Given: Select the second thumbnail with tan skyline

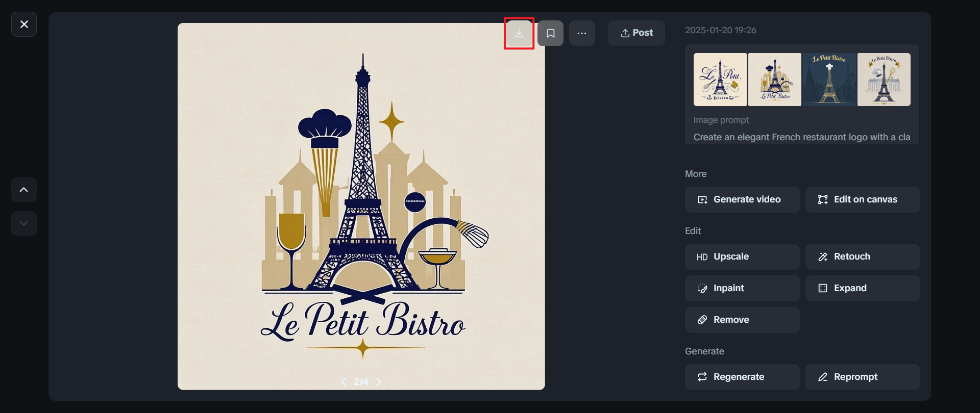Looking at the screenshot, I should (775, 80).
